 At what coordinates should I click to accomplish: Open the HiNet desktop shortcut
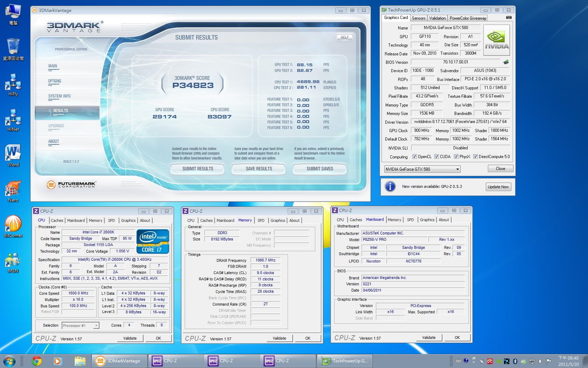(13, 120)
